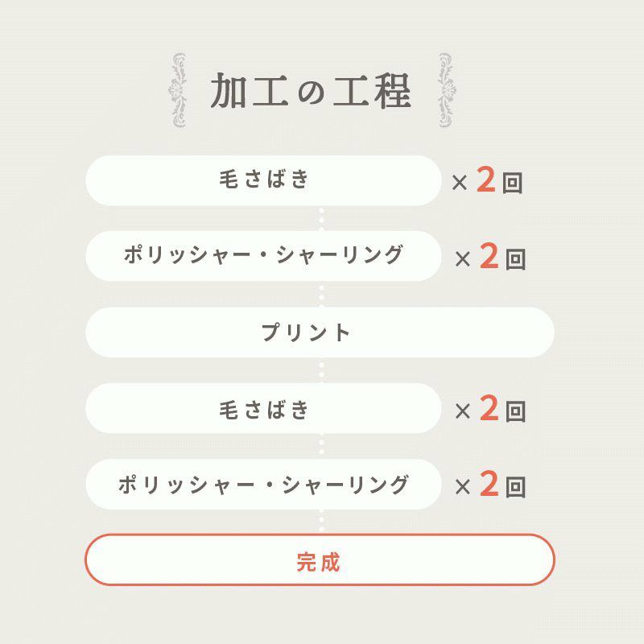Select the 加工の工程 heading text
The image size is (644, 644).
(311, 91)
